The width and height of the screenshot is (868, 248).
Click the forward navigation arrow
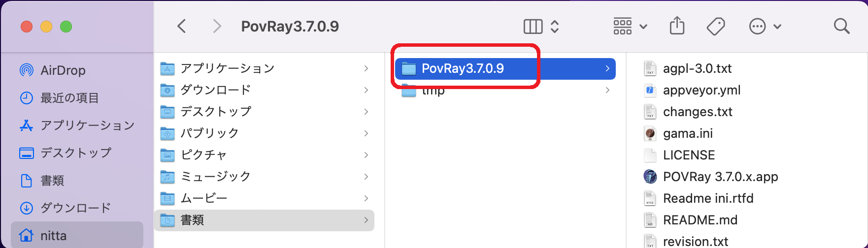(216, 26)
